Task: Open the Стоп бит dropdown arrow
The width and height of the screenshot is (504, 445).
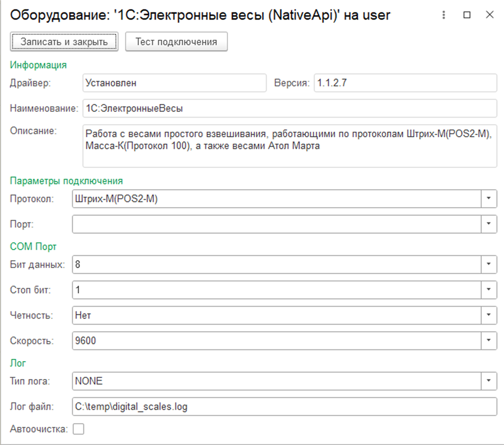Action: point(488,290)
